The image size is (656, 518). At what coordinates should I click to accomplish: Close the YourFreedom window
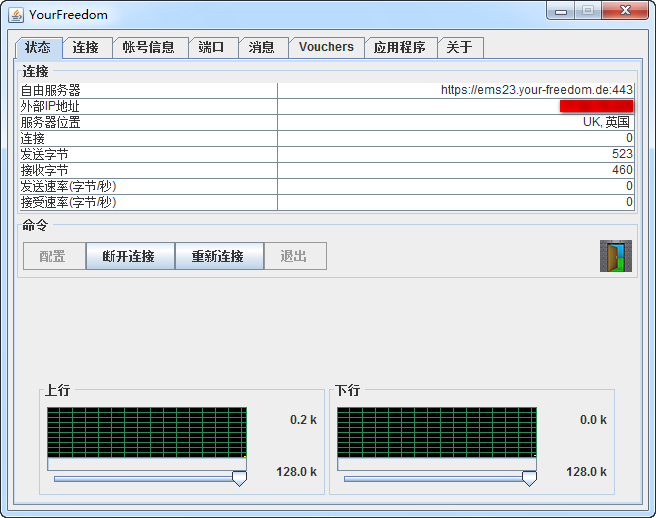point(625,10)
